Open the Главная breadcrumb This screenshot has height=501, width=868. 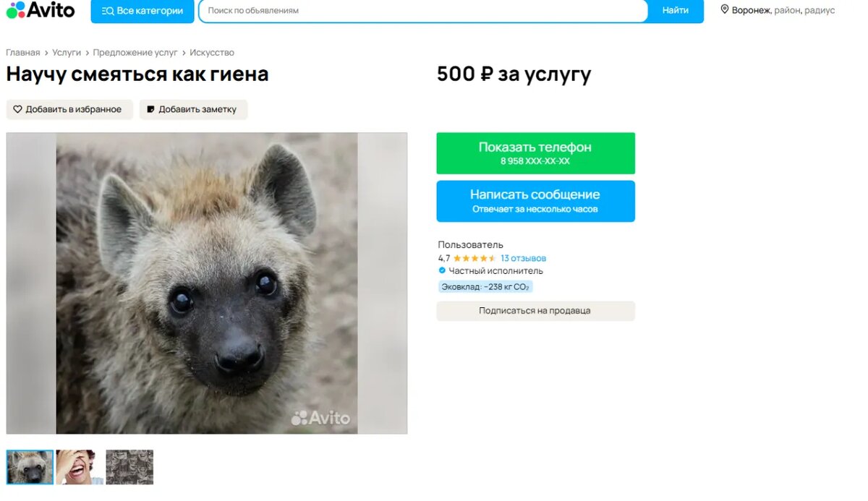pyautogui.click(x=23, y=53)
